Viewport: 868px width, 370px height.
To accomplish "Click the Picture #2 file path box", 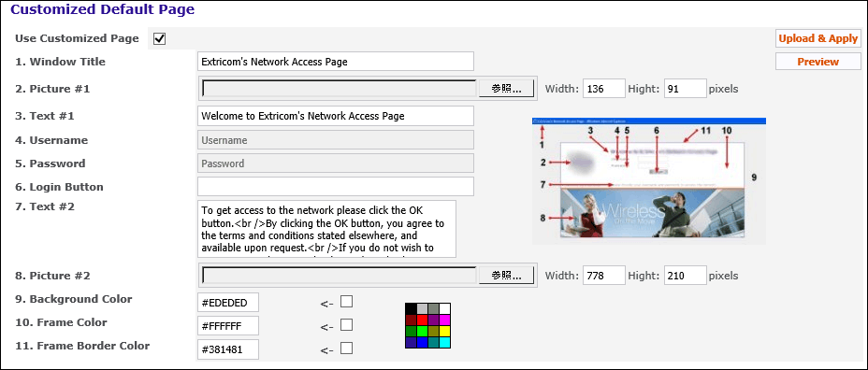I will click(x=340, y=276).
